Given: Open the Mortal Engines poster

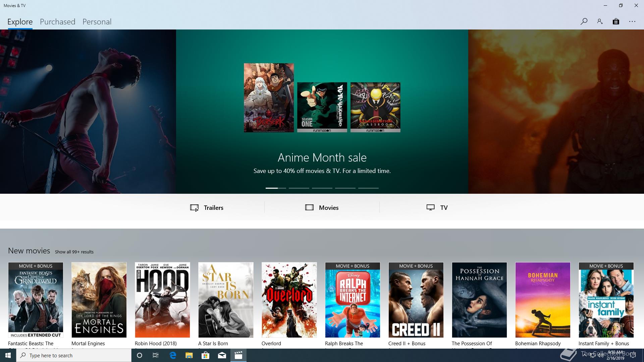Looking at the screenshot, I should pyautogui.click(x=99, y=300).
